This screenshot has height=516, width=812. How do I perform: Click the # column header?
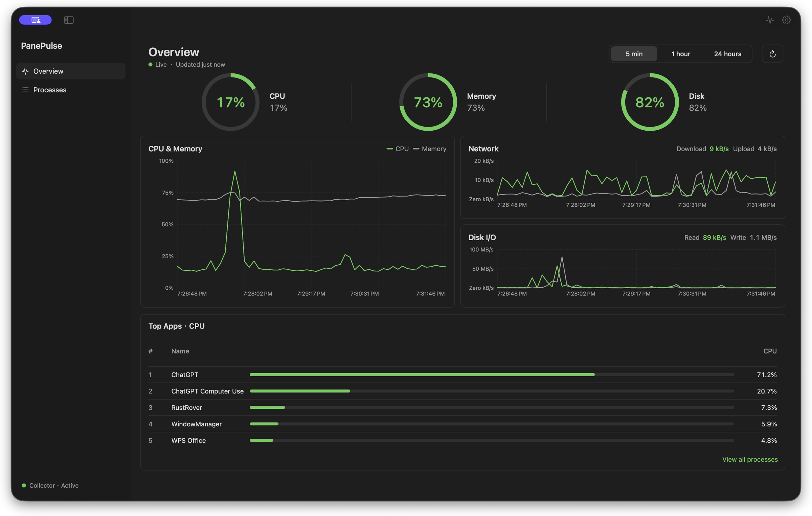click(151, 351)
